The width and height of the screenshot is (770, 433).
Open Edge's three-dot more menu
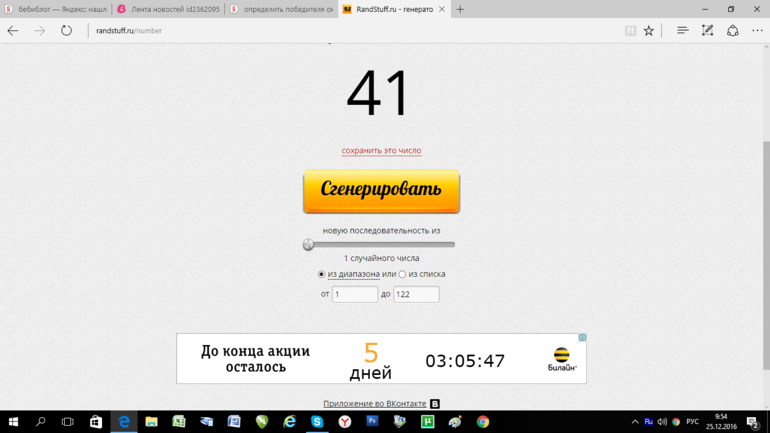click(x=757, y=31)
